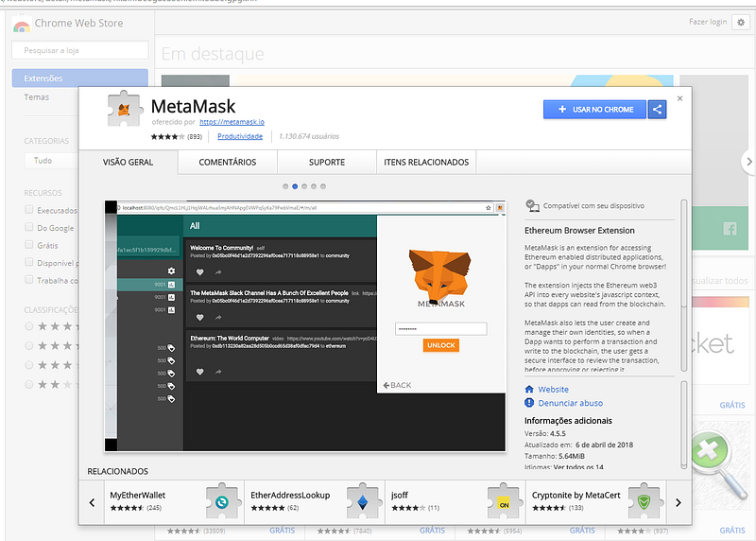This screenshot has width=756, height=541.
Task: Select Extensões in the sidebar
Action: tap(80, 79)
